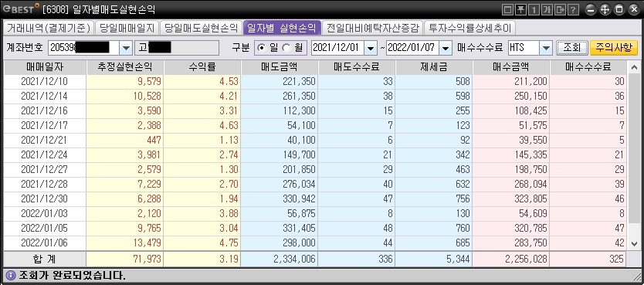
Task: Click the start date field 2021/12/01
Action: pyautogui.click(x=337, y=48)
